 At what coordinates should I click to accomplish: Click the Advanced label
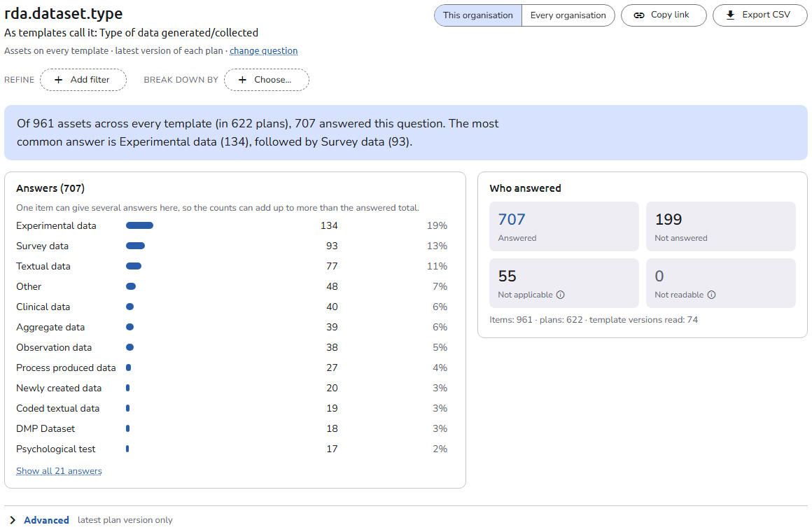coord(47,520)
